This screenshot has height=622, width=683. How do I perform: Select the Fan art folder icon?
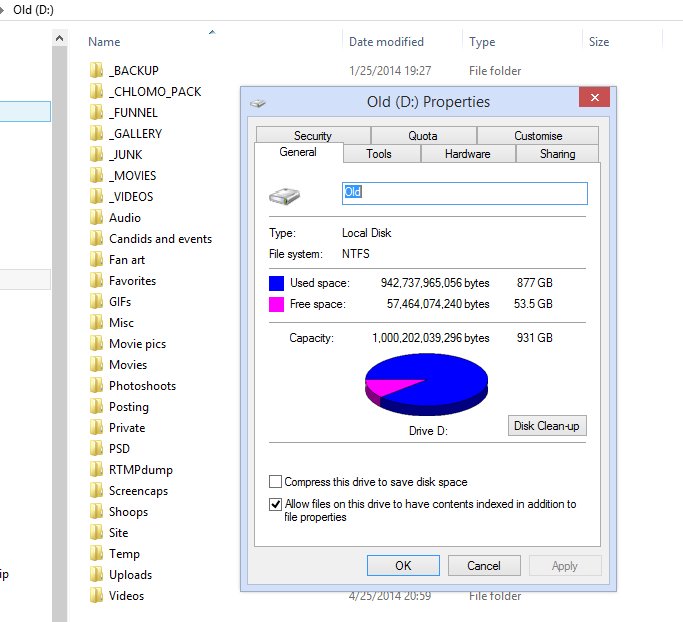(96, 259)
